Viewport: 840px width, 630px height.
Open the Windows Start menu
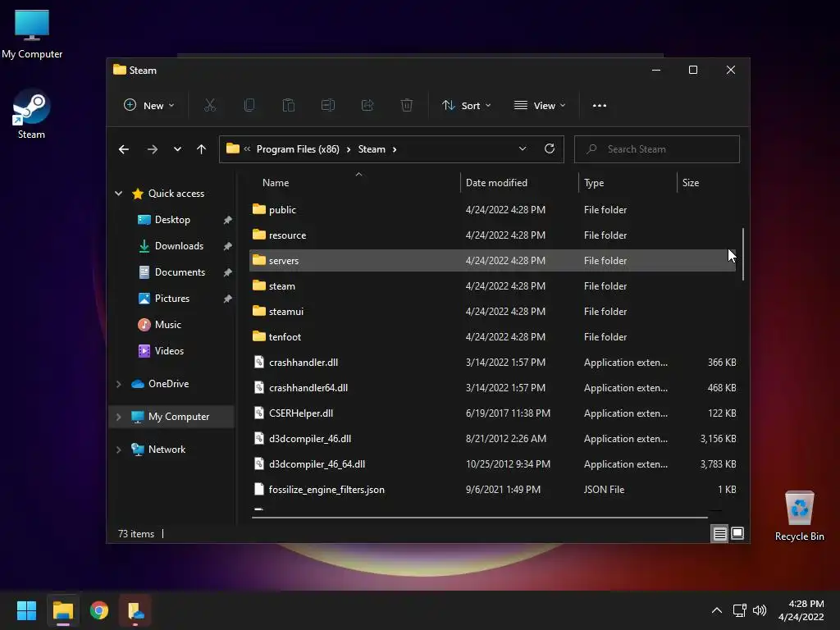click(x=26, y=610)
